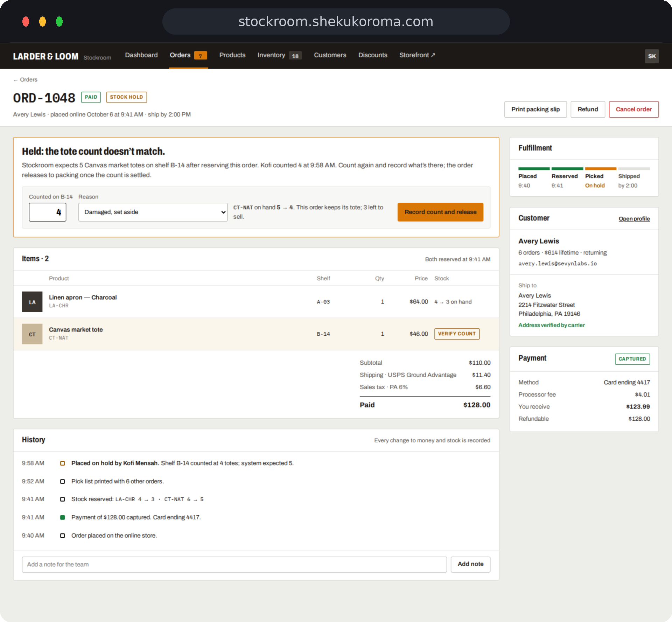This screenshot has width=672, height=622.
Task: Click the Pick list printed history entry
Action: 256,481
